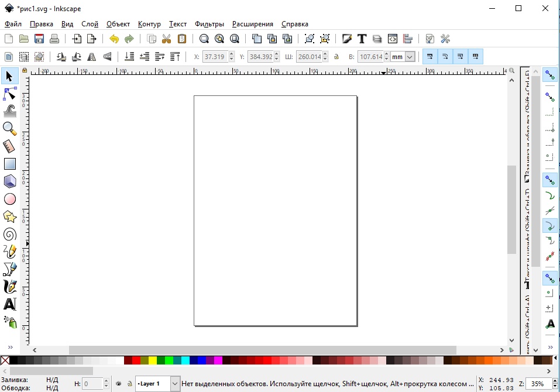The width and height of the screenshot is (560, 392).
Task: Click the vertical canvas scrollbar thumb
Action: (x=512, y=209)
